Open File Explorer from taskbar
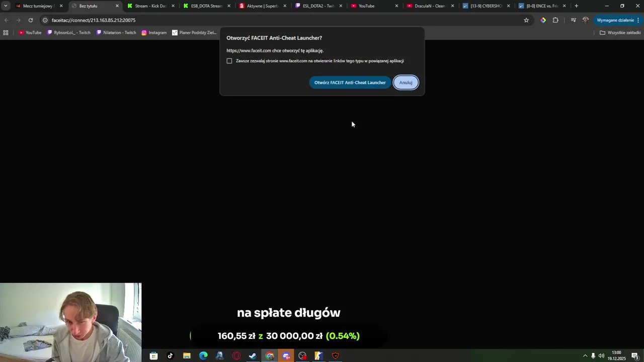The height and width of the screenshot is (362, 644). pos(187,356)
